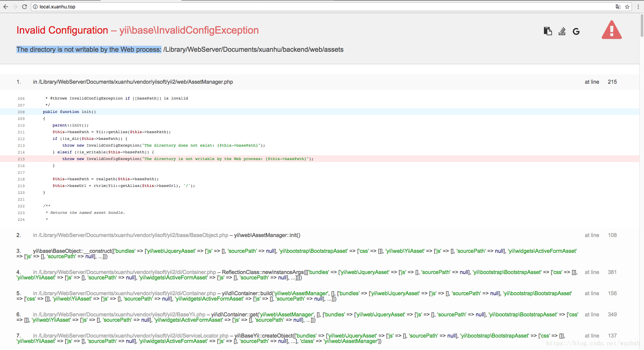View site information for local.xuanhu.top
The width and height of the screenshot is (644, 350).
35,6
